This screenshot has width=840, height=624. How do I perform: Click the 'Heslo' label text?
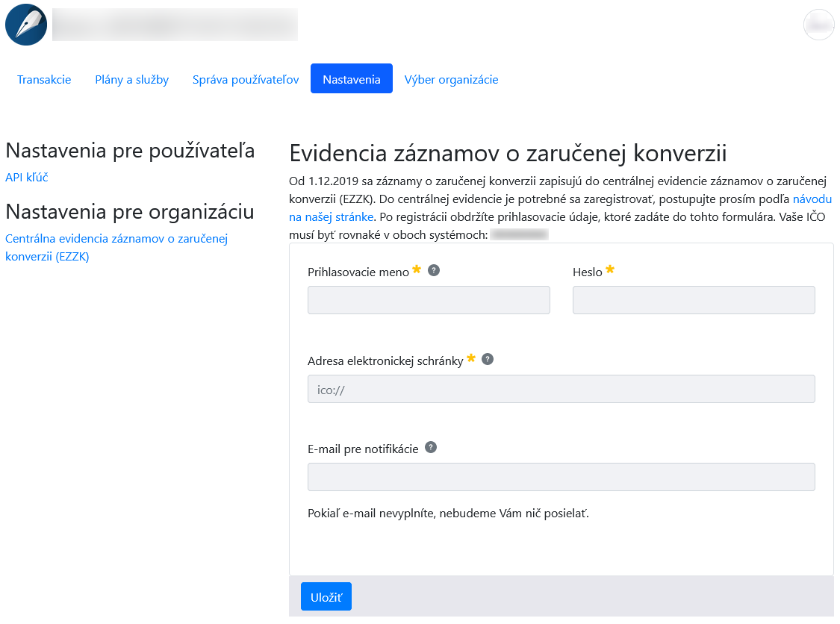click(587, 272)
